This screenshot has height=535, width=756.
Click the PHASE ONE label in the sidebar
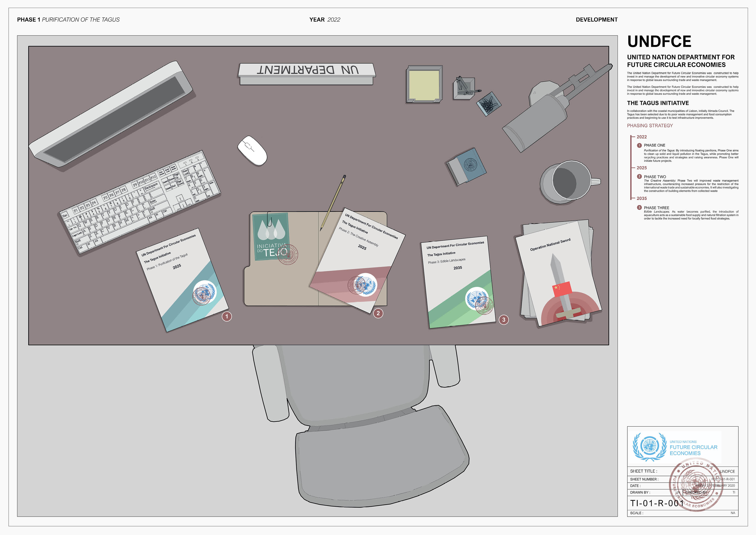(654, 145)
